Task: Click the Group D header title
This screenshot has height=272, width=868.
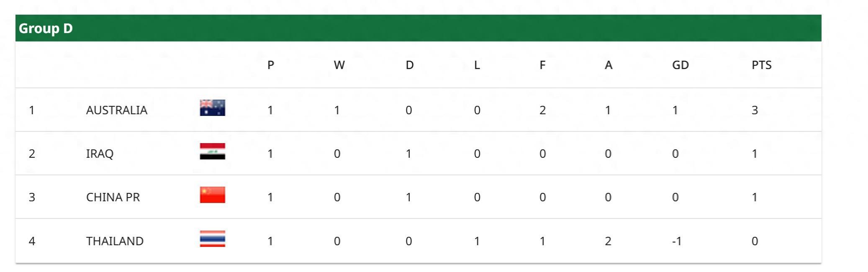Action: [x=46, y=28]
